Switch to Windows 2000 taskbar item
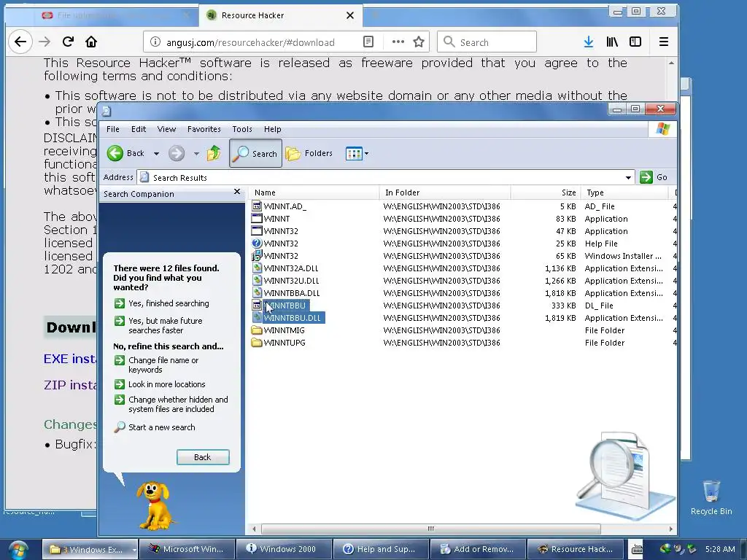Screen dimensions: 747x560 [x=284, y=549]
